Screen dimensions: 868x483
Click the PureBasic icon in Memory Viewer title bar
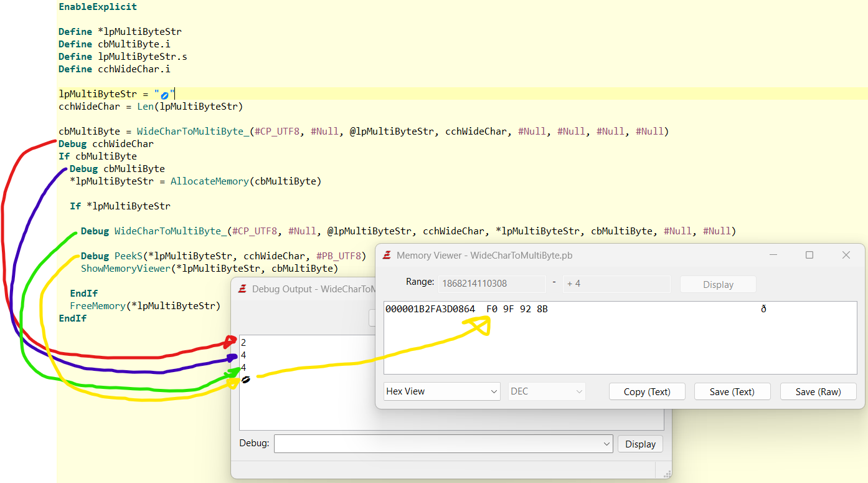[x=387, y=255]
